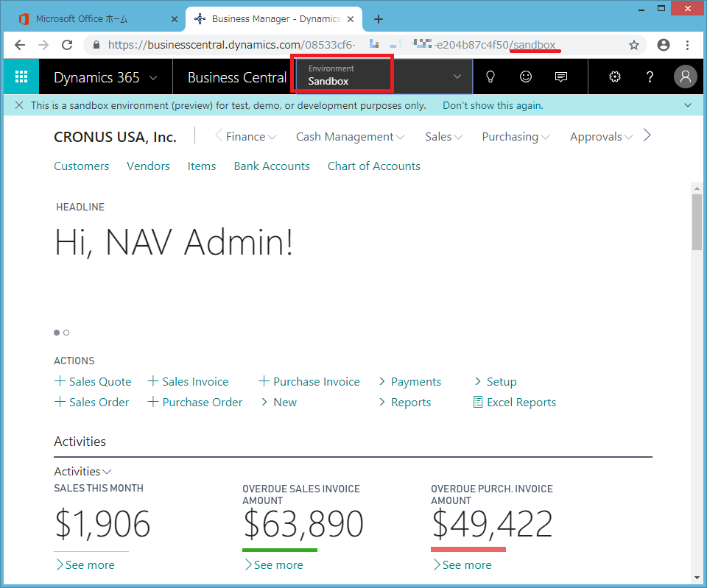The height and width of the screenshot is (588, 707).
Task: Open the Cash Management dropdown menu
Action: [x=350, y=137]
